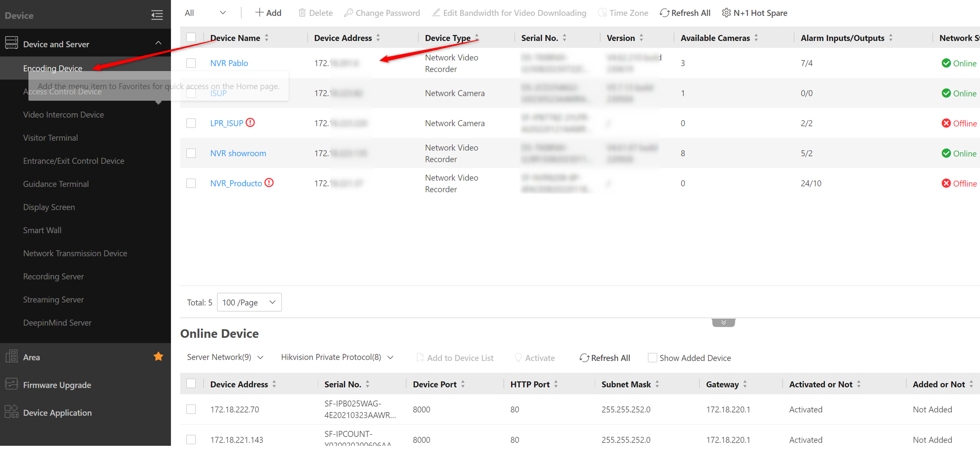980x449 pixels.
Task: Sort by Device Name column arrows
Action: (x=267, y=38)
